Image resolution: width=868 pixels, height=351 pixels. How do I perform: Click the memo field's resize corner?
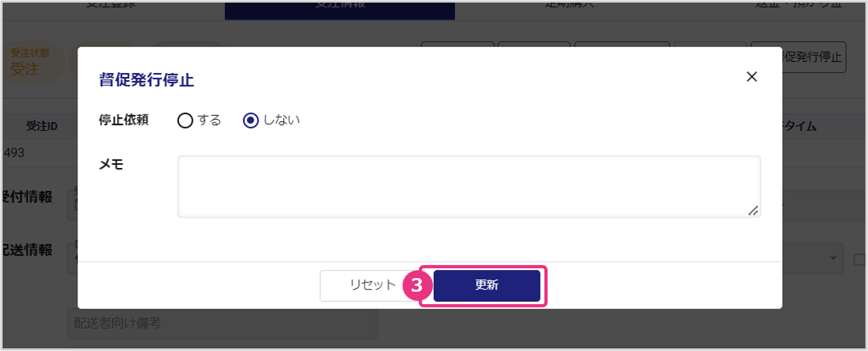point(753,210)
